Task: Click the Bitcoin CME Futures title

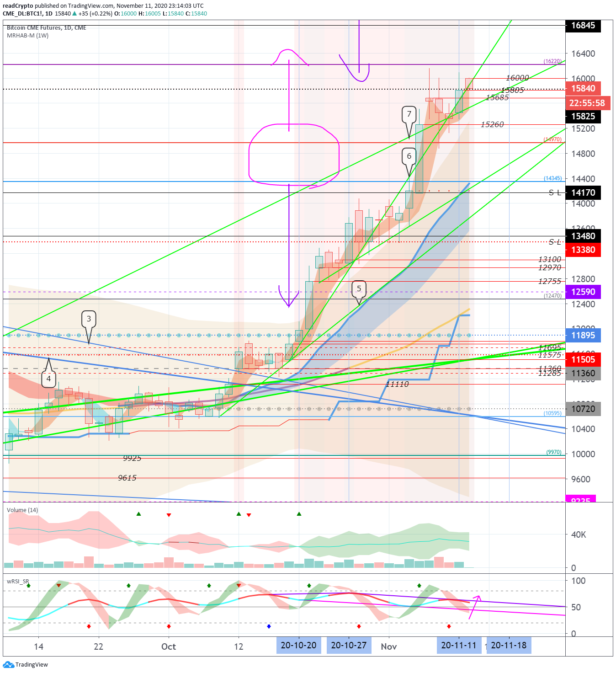Action: [47, 27]
